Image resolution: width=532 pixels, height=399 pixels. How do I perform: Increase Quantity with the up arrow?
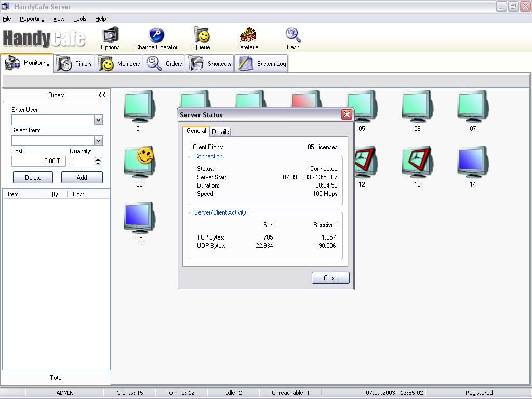tap(98, 159)
